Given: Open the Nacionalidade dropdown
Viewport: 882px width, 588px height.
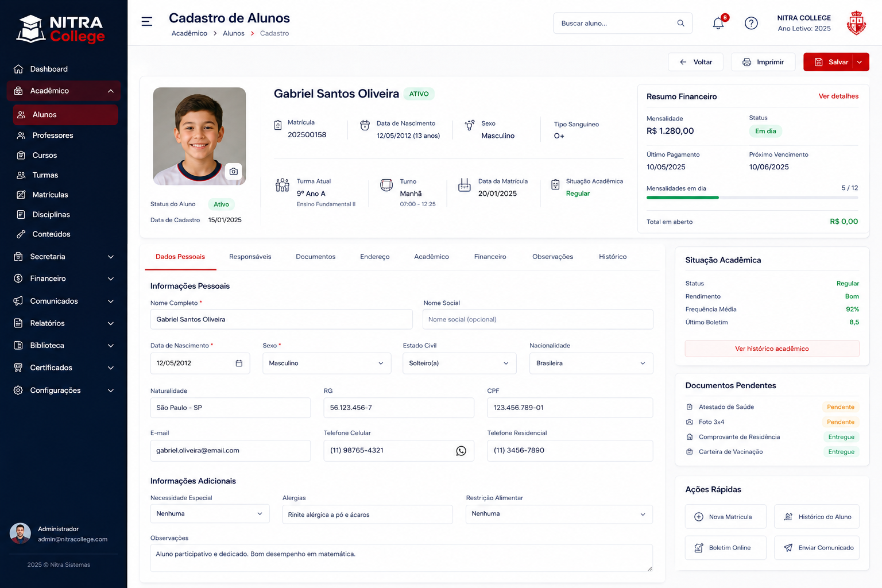Looking at the screenshot, I should 591,363.
